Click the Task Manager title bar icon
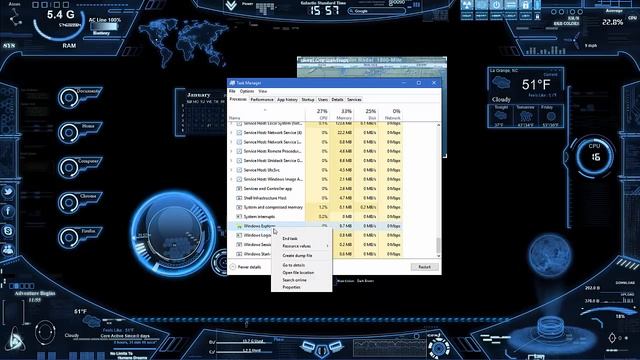This screenshot has width=640, height=360. coord(232,83)
